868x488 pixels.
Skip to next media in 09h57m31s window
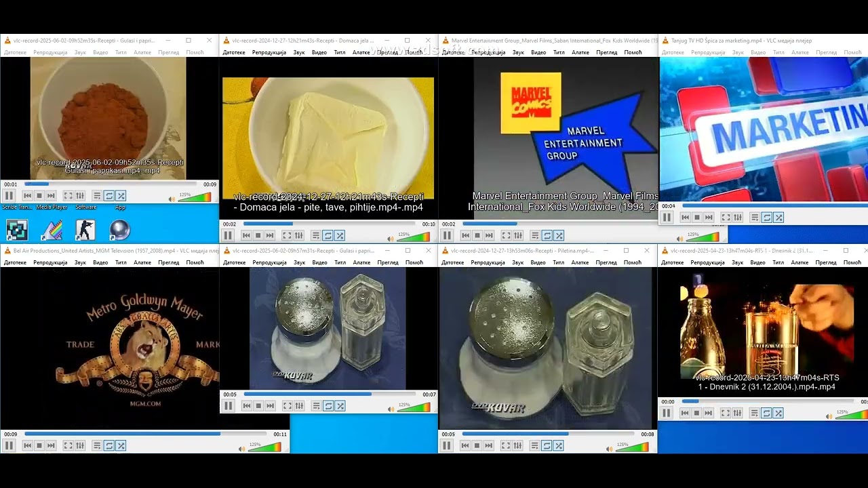point(270,406)
